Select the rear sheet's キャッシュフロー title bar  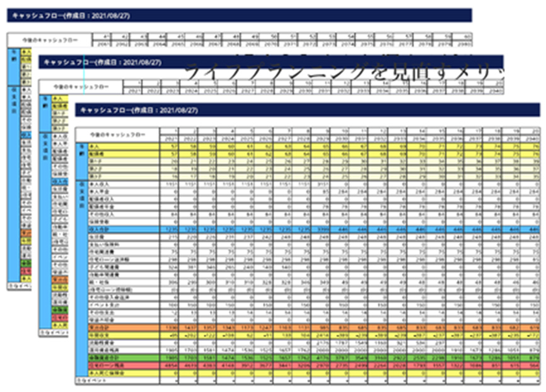(x=240, y=16)
